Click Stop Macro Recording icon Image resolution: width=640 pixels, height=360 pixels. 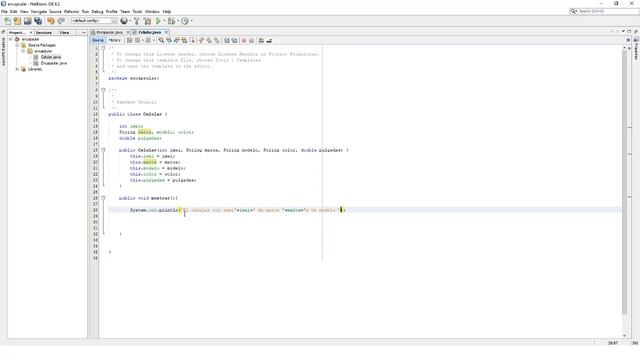point(251,40)
